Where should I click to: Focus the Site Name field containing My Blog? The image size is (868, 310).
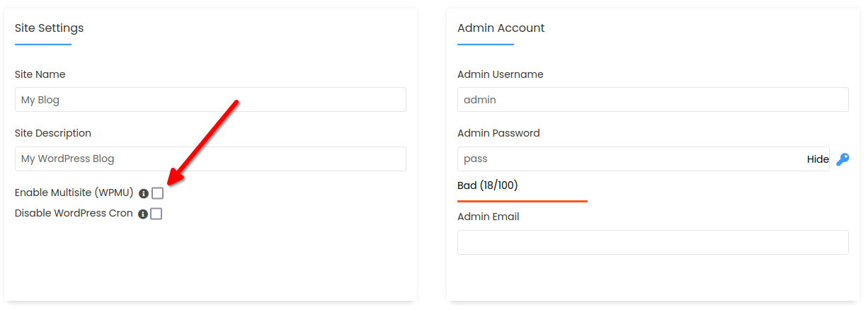click(210, 100)
